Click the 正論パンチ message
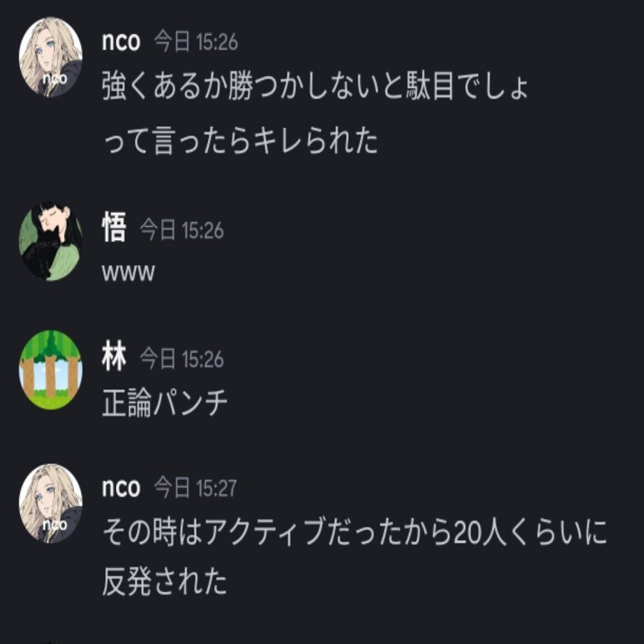 pos(164,403)
